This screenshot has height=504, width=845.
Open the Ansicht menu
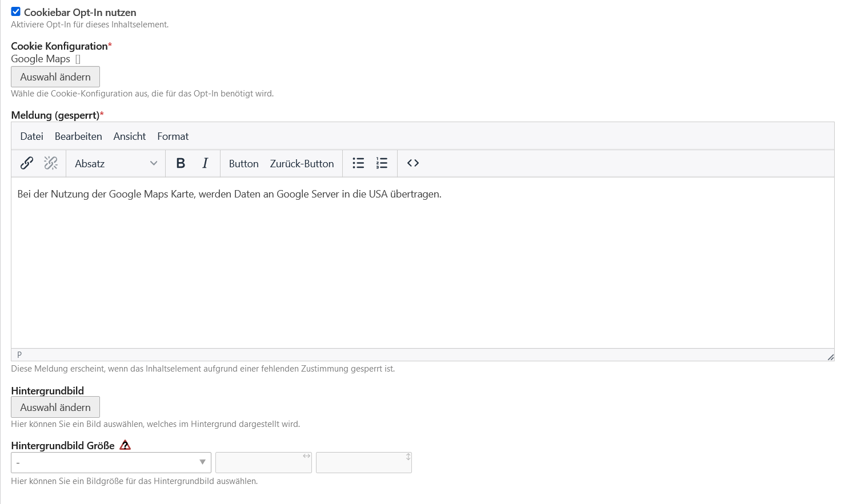[130, 136]
